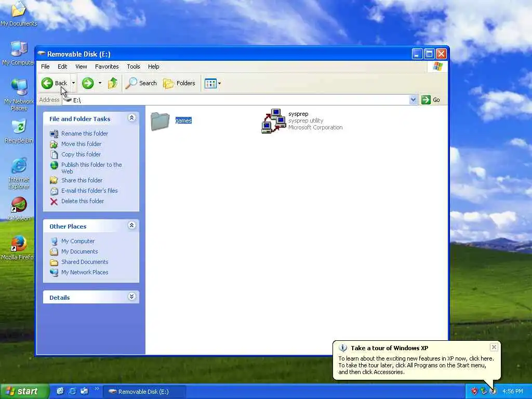This screenshot has height=399, width=532.
Task: Click the Windows flag logo in toolbar
Action: pos(437,66)
